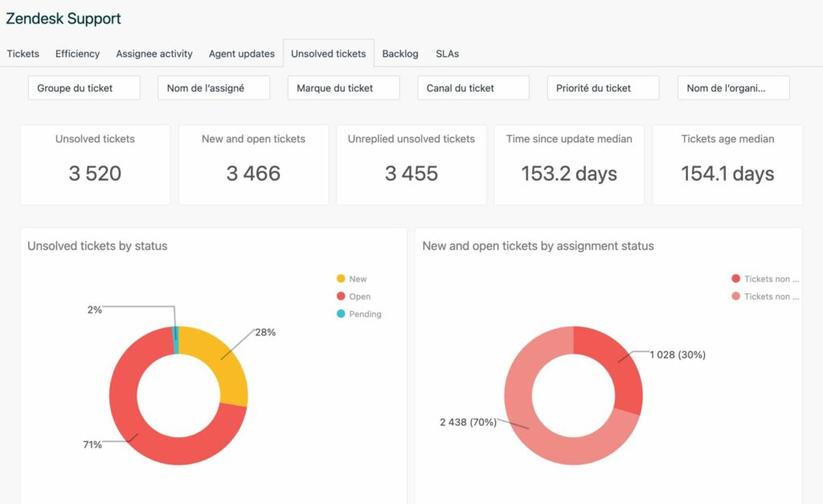The width and height of the screenshot is (823, 504).
Task: Click the red Open legend dot
Action: coord(341,296)
